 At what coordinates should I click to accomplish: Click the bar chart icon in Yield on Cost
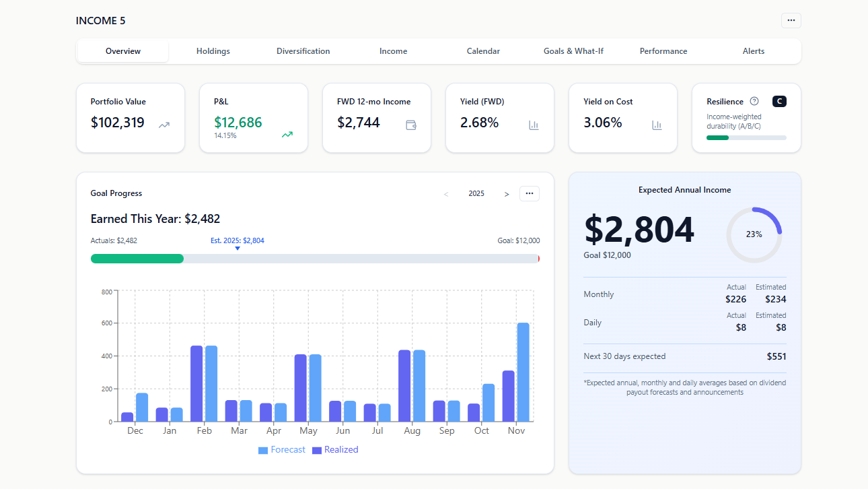[x=657, y=125]
